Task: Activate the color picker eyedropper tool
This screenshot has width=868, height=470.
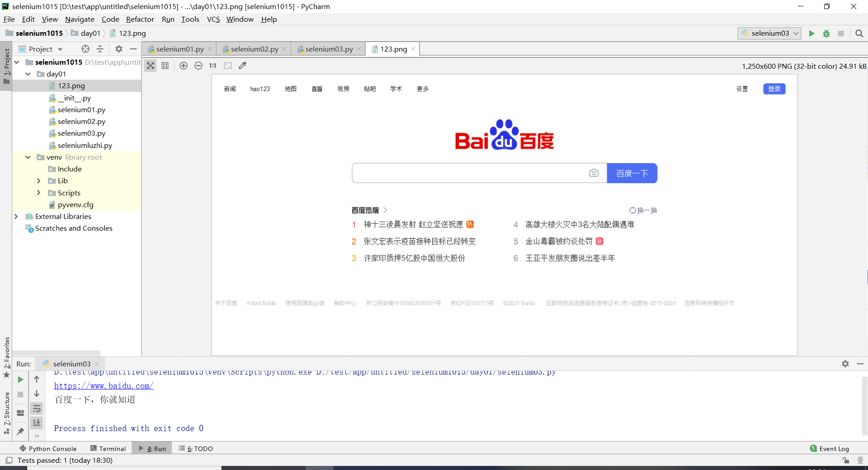Action: (243, 66)
